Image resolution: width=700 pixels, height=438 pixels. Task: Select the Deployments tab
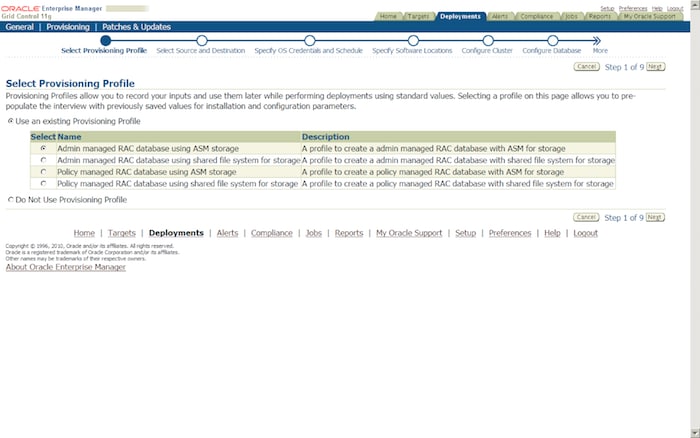pos(460,17)
